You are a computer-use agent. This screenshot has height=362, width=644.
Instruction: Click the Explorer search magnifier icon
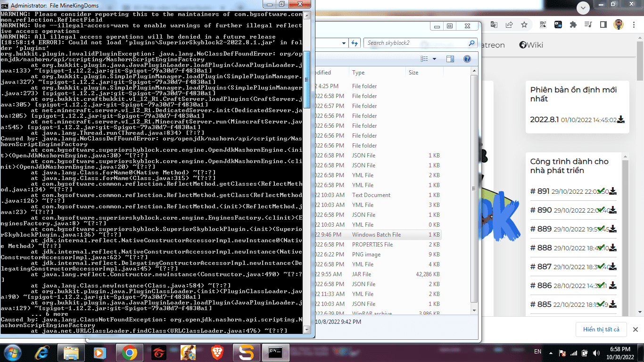tap(471, 43)
